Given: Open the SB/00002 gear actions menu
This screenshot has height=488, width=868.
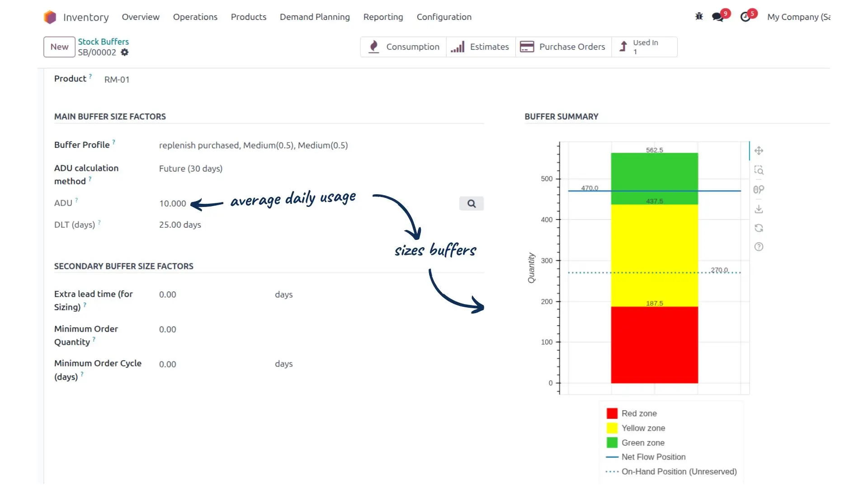Looking at the screenshot, I should point(125,52).
